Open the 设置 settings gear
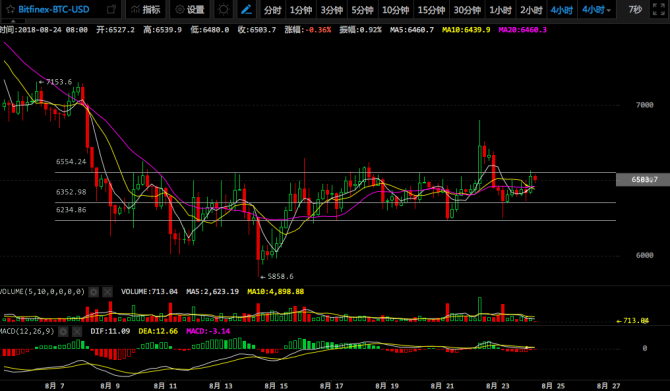Viewport: 670px width, 391px height. pyautogui.click(x=190, y=9)
